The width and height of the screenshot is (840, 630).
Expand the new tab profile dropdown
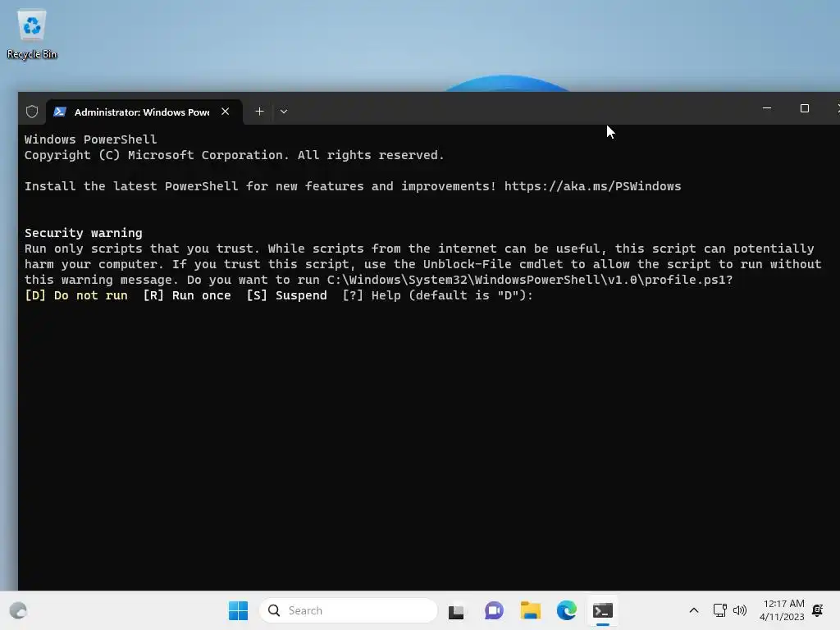point(284,112)
